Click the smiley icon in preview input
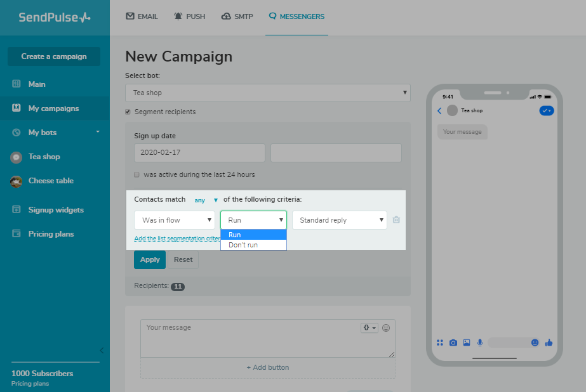586x392 pixels. [535, 343]
